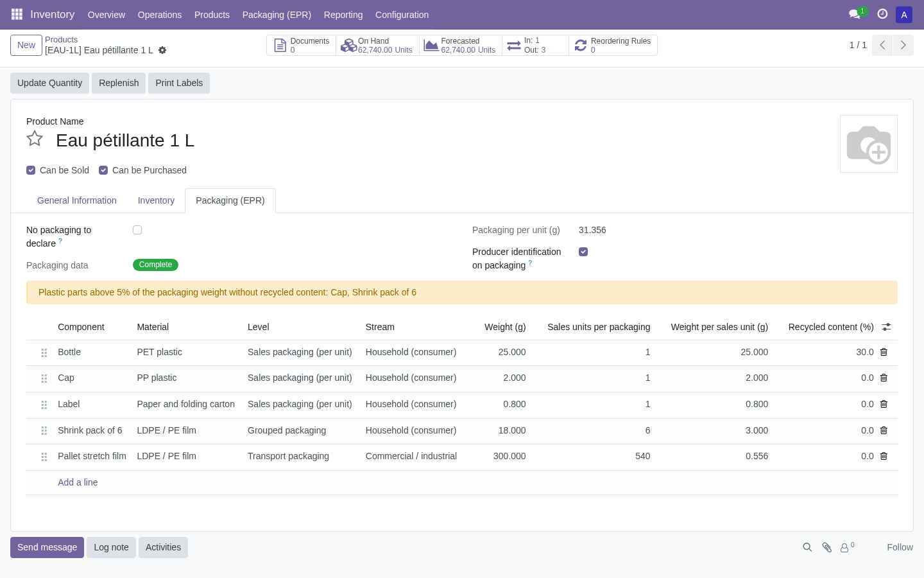Image resolution: width=924 pixels, height=578 pixels.
Task: Grab the Label row drag handle
Action: (44, 405)
